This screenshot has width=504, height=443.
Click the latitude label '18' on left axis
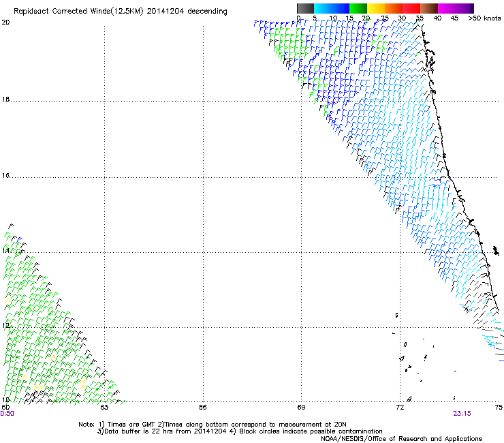coord(5,99)
